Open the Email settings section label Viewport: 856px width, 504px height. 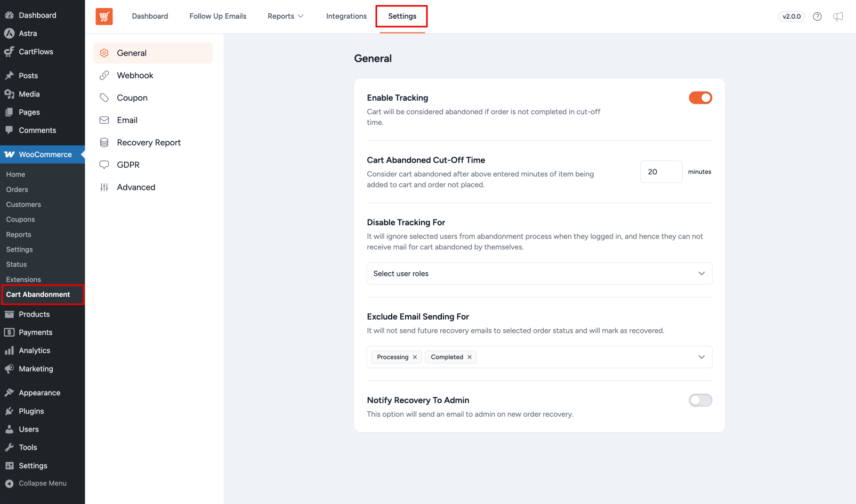click(x=127, y=120)
